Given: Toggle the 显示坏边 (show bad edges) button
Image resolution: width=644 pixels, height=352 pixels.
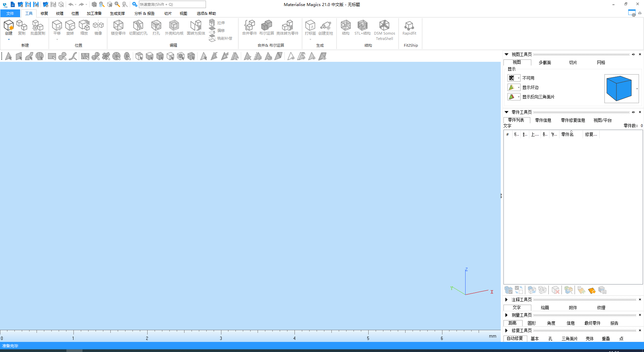Looking at the screenshot, I should click(x=511, y=87).
